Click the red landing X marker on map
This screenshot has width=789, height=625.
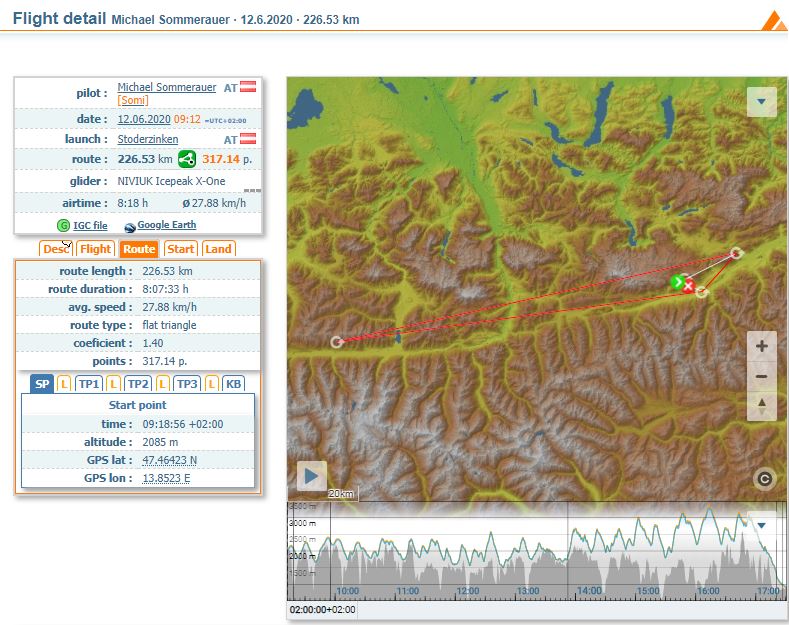[x=688, y=287]
